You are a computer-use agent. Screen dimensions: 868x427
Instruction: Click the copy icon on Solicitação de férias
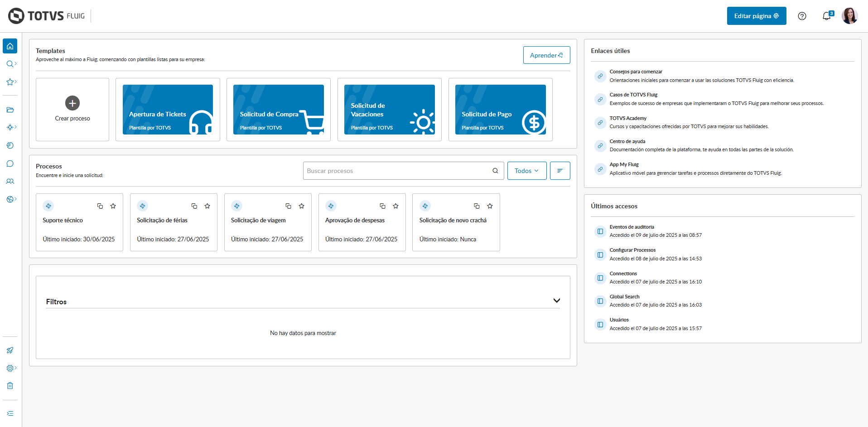coord(194,206)
